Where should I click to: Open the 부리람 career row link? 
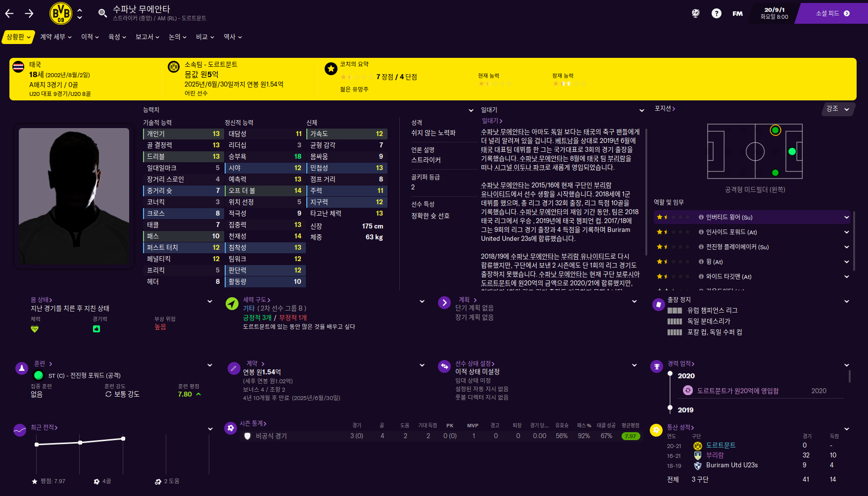pyautogui.click(x=715, y=455)
